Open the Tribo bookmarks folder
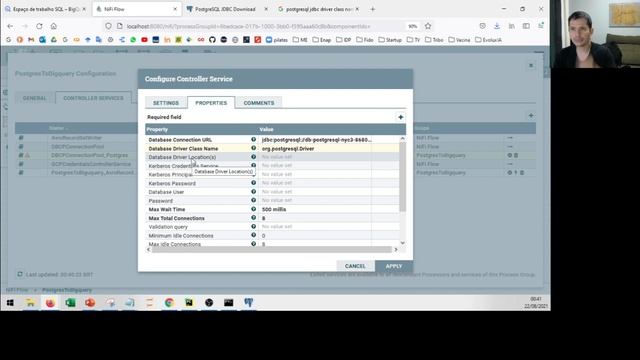 click(434, 40)
